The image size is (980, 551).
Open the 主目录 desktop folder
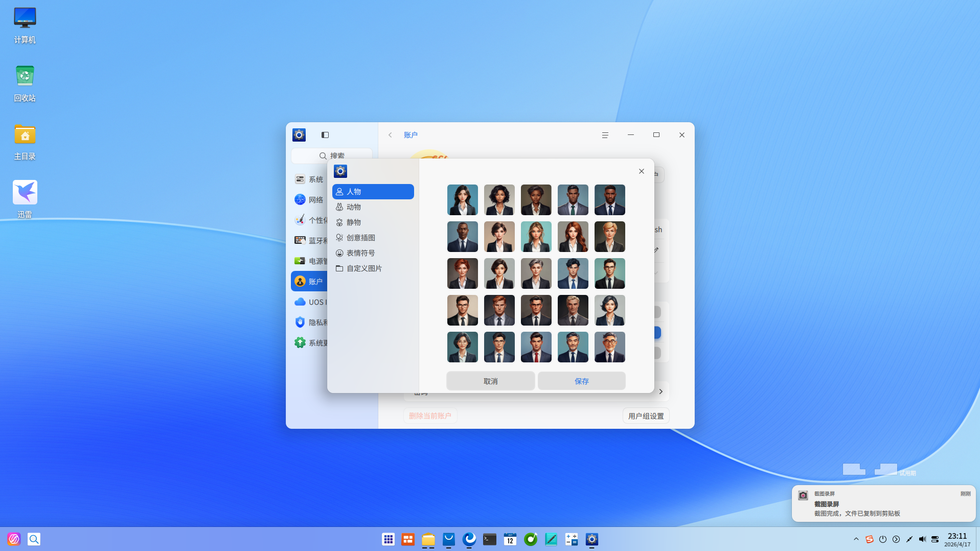(25, 142)
